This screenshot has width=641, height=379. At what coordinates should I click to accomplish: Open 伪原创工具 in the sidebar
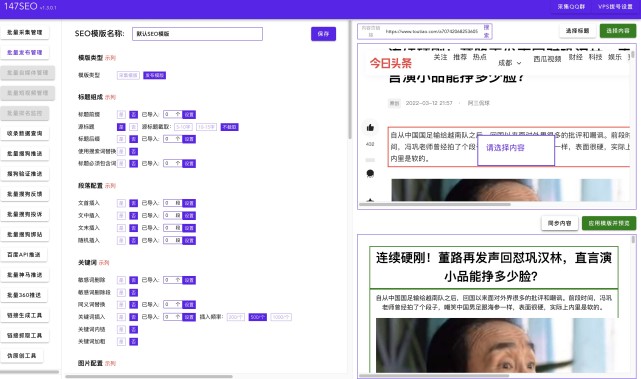(22, 356)
